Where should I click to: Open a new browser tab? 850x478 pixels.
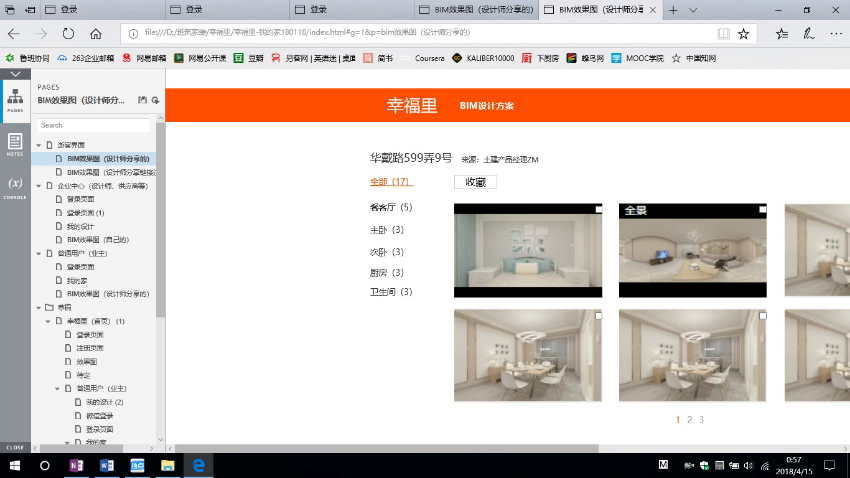pyautogui.click(x=673, y=10)
